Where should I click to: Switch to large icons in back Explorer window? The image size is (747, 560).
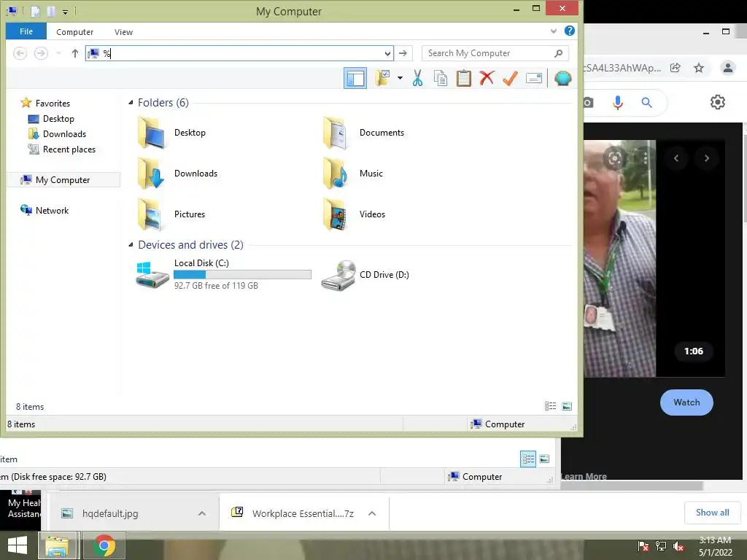point(544,459)
